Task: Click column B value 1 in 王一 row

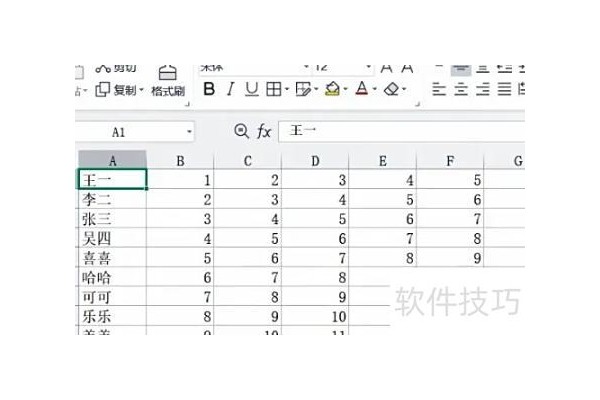Action: pos(180,179)
